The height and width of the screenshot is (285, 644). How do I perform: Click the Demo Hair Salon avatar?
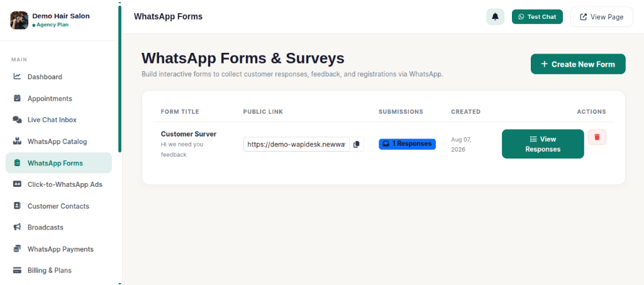pos(19,20)
